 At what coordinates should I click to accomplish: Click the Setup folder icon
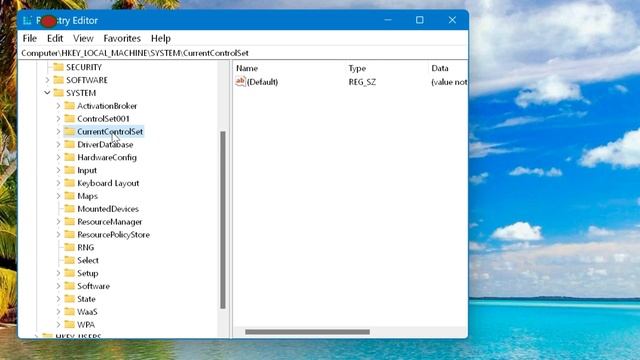tap(70, 273)
